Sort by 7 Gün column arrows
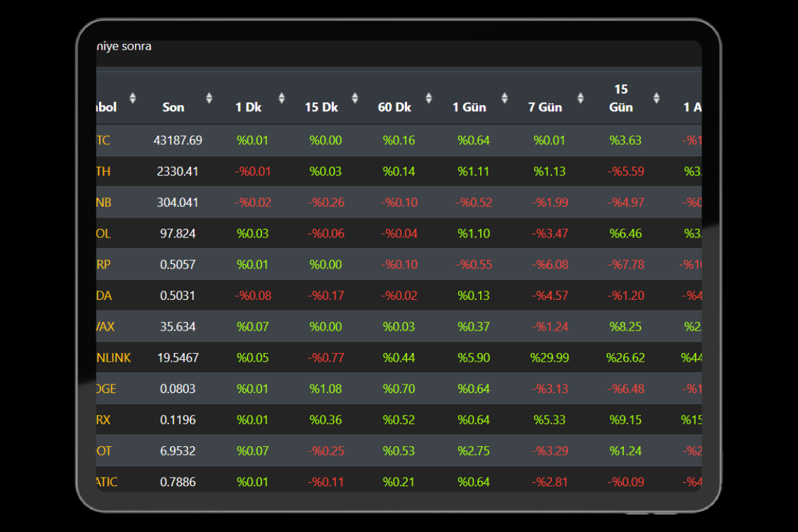Image resolution: width=798 pixels, height=532 pixels. click(581, 98)
